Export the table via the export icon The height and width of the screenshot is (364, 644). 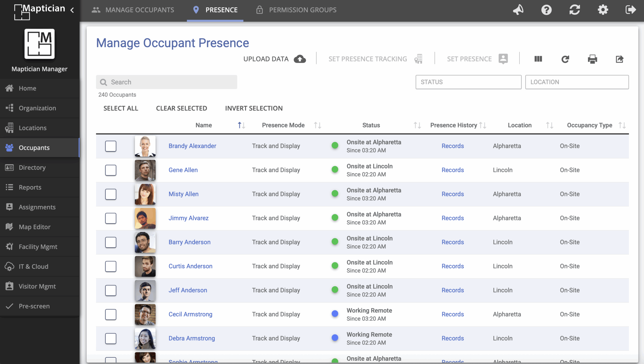tap(620, 59)
